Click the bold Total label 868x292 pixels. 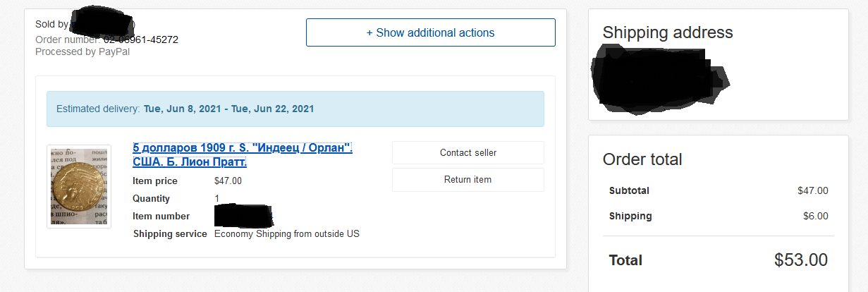pos(625,260)
